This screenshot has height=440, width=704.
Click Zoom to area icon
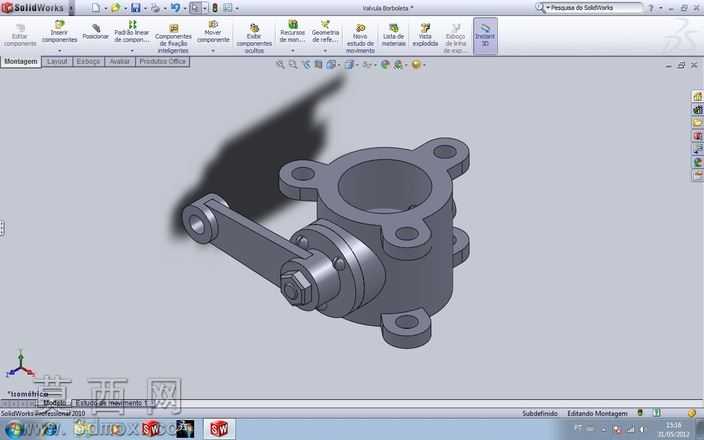293,65
